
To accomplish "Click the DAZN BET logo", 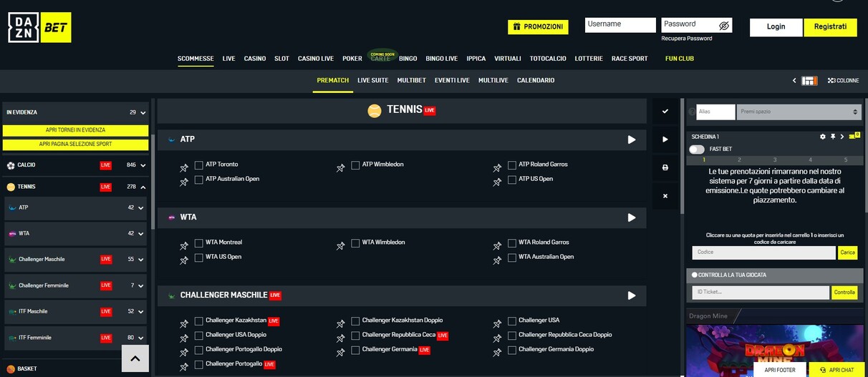I will point(39,27).
